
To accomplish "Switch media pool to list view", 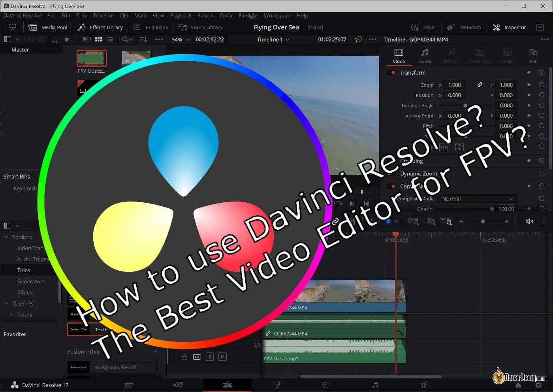I will [x=110, y=40].
